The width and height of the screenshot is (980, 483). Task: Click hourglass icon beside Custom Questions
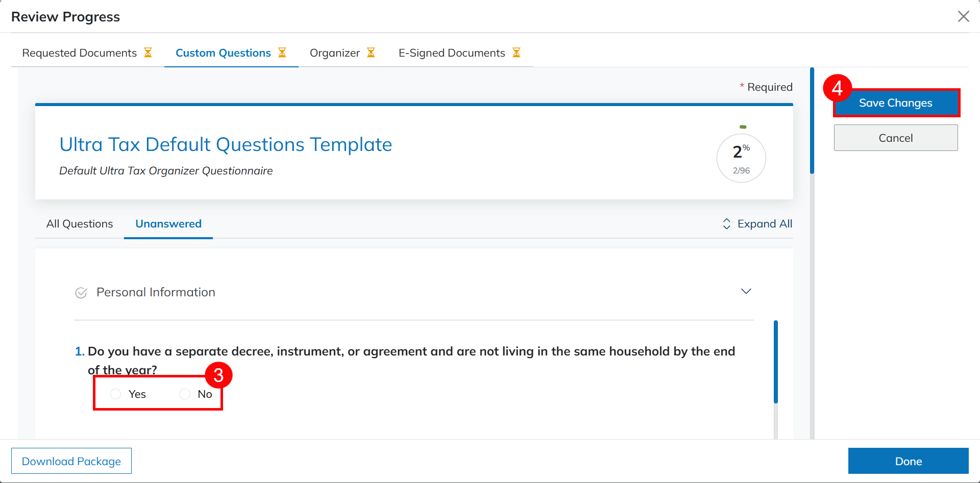click(282, 53)
